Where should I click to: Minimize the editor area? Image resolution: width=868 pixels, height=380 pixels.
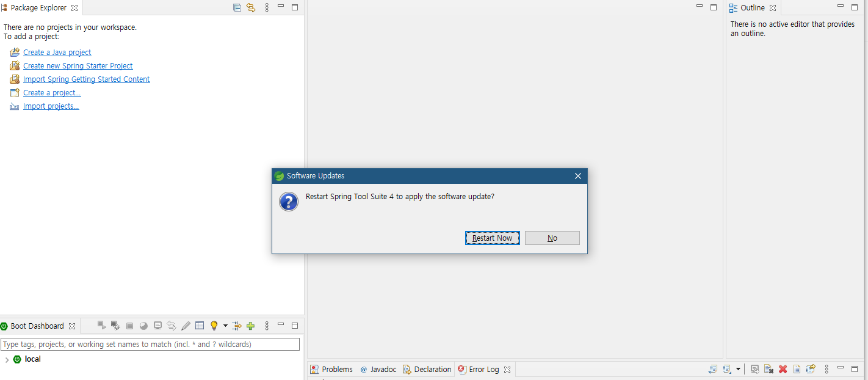click(700, 6)
